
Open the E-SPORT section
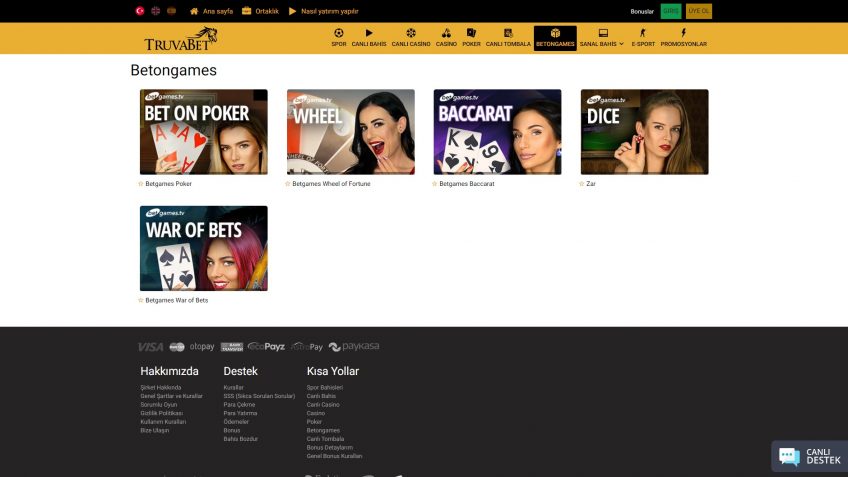(643, 38)
